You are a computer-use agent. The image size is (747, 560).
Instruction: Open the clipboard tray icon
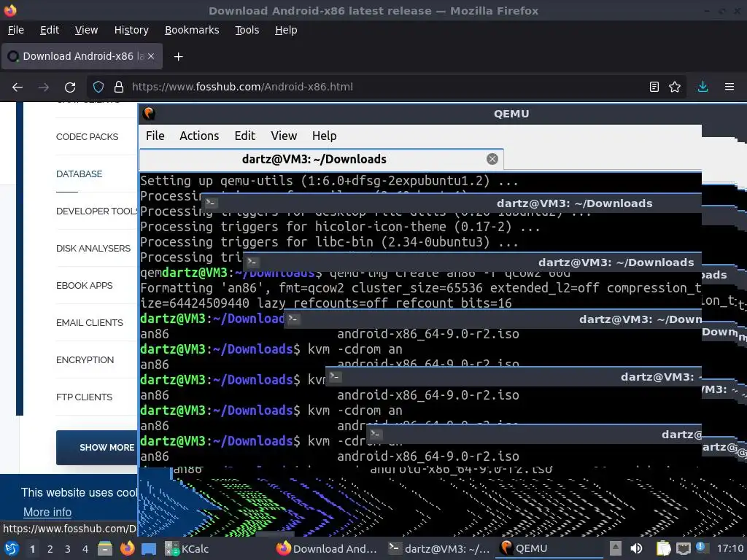click(x=662, y=548)
